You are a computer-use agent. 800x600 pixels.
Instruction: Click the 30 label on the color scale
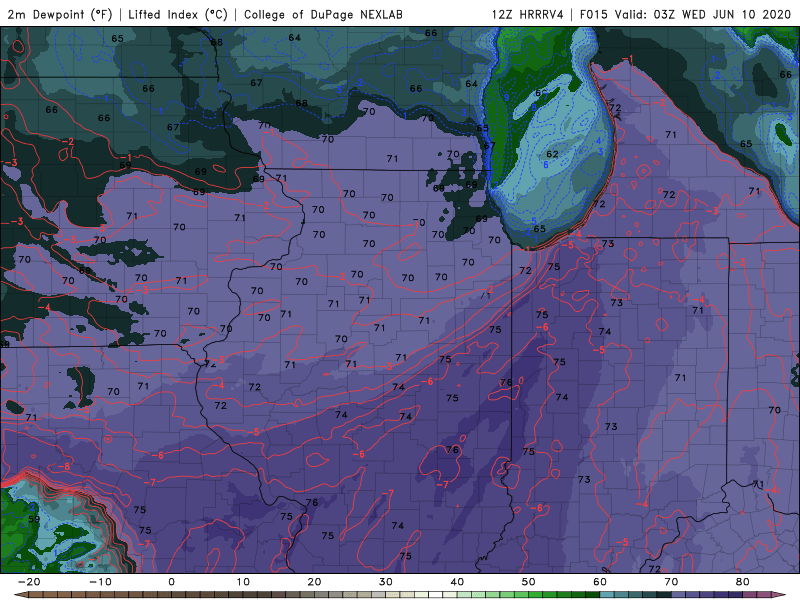(x=386, y=582)
